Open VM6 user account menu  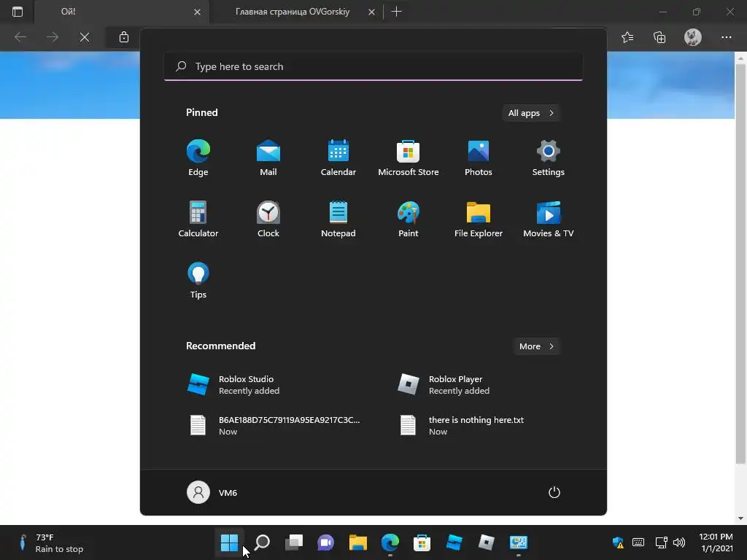(212, 492)
